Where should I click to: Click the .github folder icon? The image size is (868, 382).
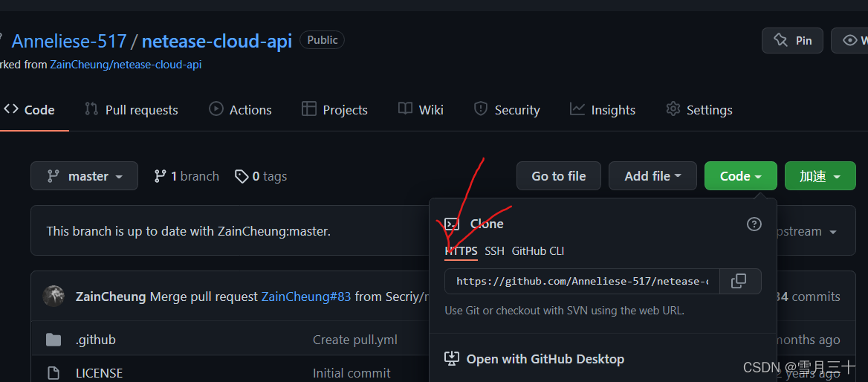click(54, 340)
